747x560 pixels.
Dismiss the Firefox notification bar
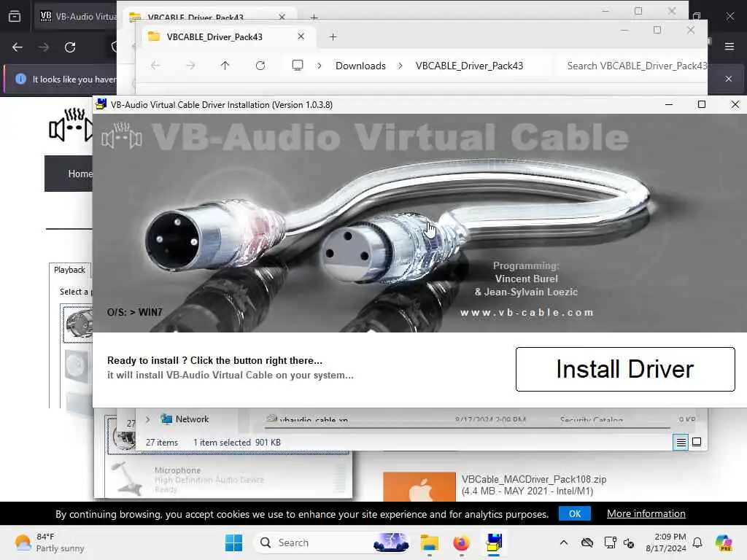729,79
